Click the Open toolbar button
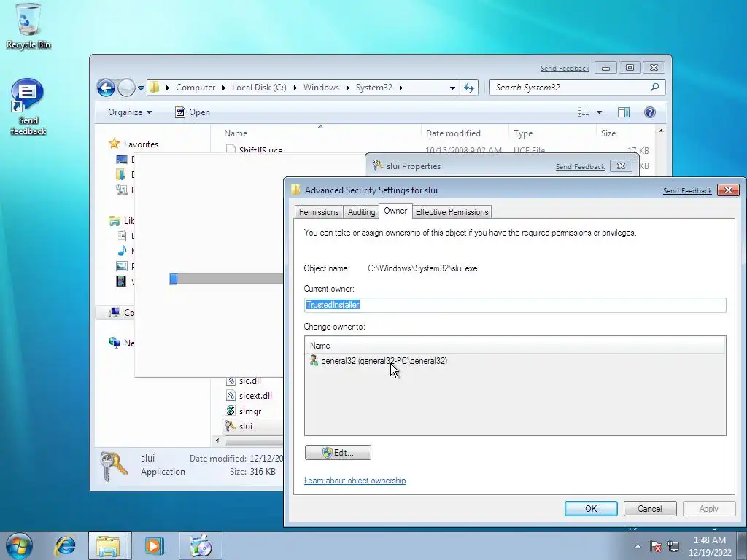 [x=193, y=112]
